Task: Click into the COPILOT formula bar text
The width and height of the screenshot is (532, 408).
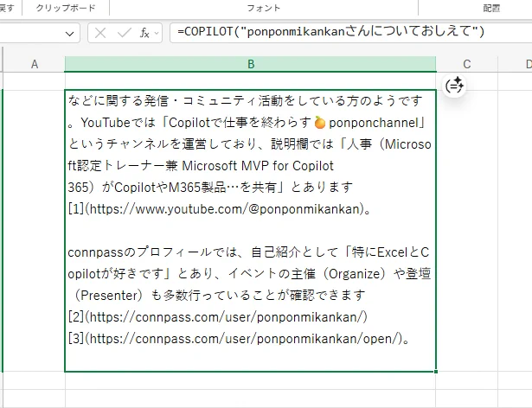Action: [x=330, y=32]
